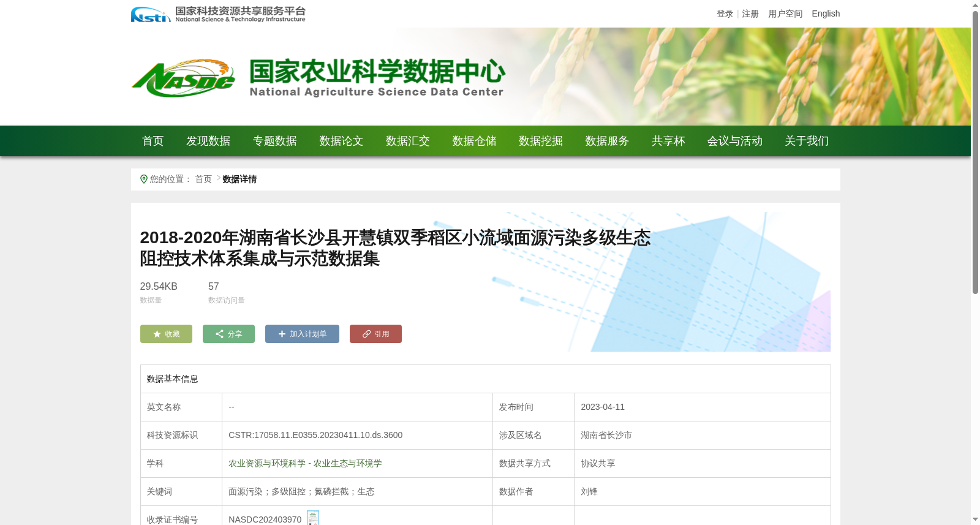Image resolution: width=980 pixels, height=525 pixels.
Task: Click the page vertical scrollbar thumb
Action: (975, 152)
